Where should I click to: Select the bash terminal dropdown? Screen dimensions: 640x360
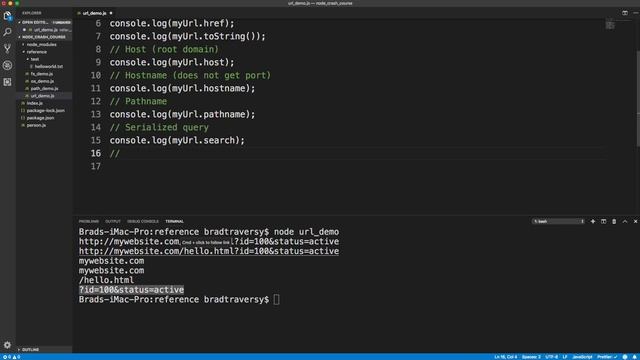coord(558,221)
